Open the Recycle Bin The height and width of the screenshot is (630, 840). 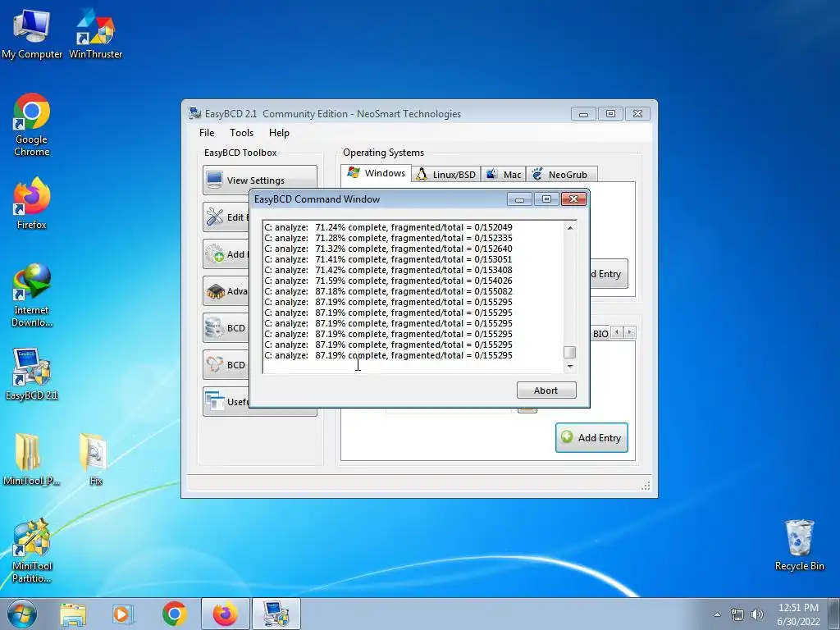tap(799, 545)
